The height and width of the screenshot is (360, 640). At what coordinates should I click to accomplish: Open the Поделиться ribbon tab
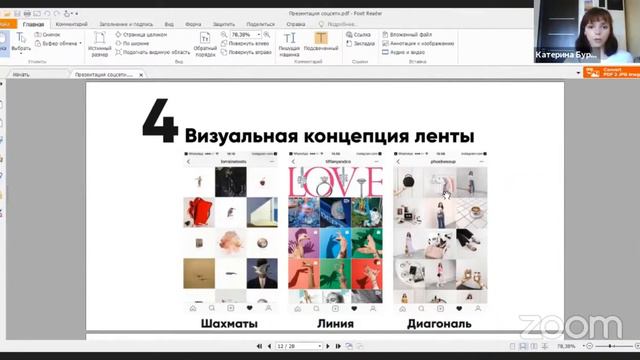tap(260, 24)
